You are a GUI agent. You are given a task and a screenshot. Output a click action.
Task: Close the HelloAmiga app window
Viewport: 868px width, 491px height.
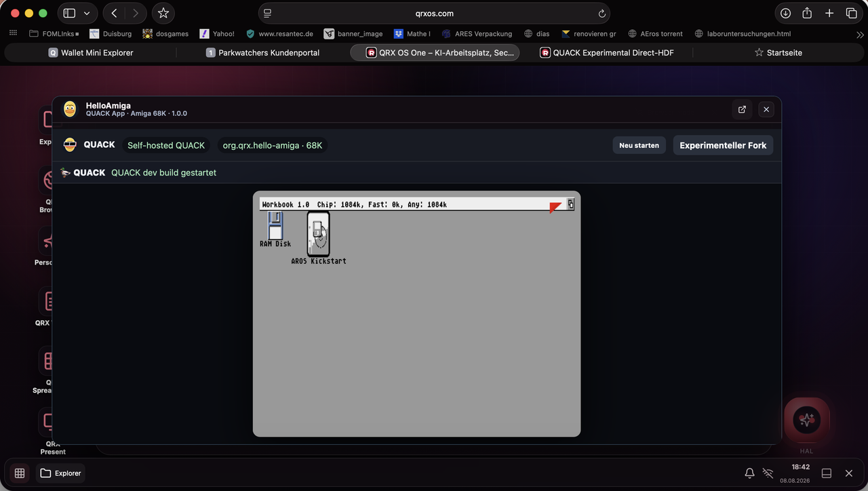coord(766,109)
